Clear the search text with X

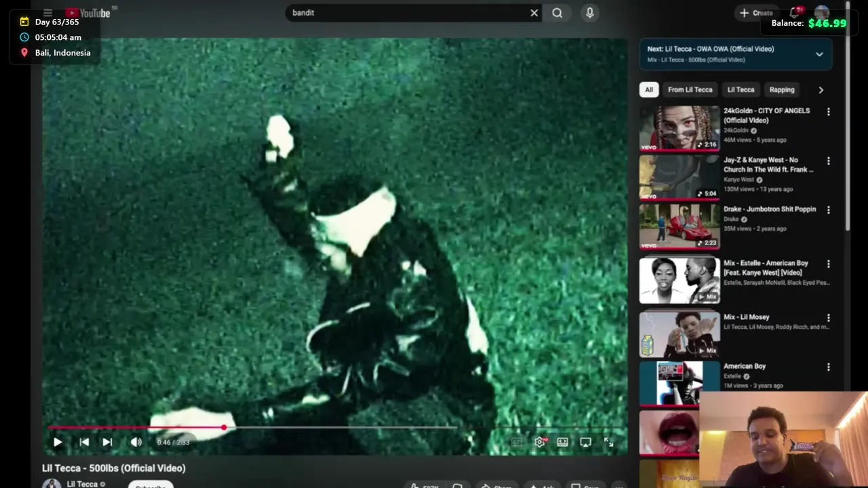click(534, 13)
